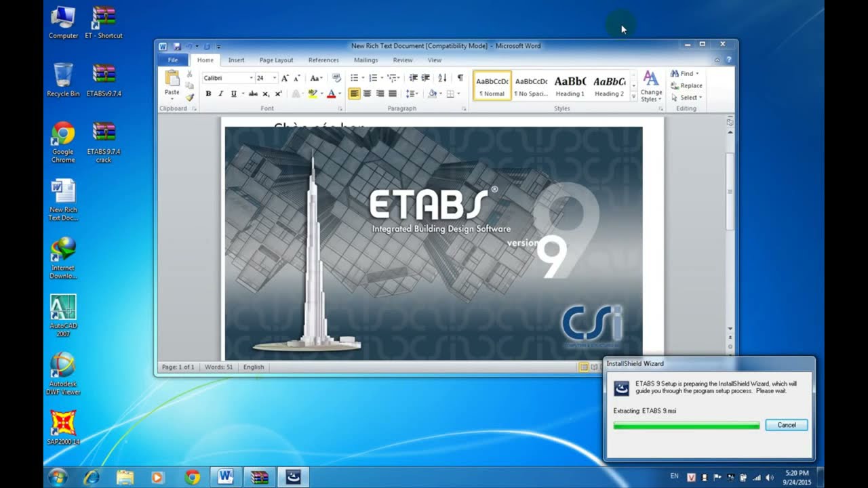Toggle Bold formatting
This screenshot has width=868, height=488.
pos(208,94)
